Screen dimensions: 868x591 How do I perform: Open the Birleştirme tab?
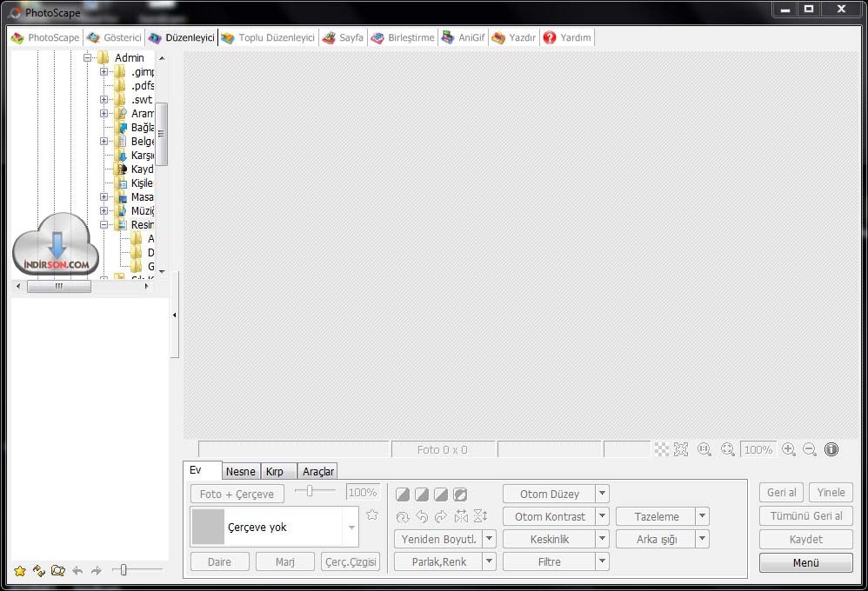click(403, 37)
